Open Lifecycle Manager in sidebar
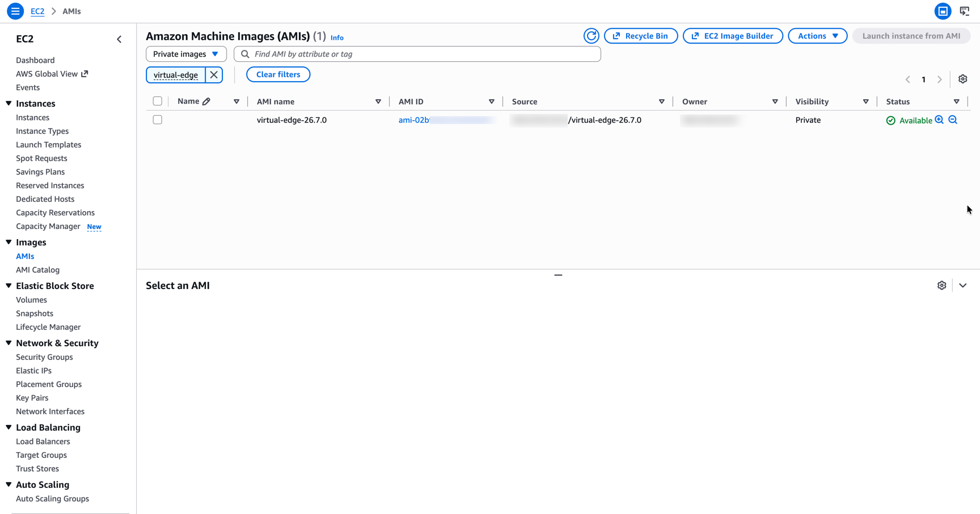Screen dimensions: 980x514 pyautogui.click(x=48, y=327)
